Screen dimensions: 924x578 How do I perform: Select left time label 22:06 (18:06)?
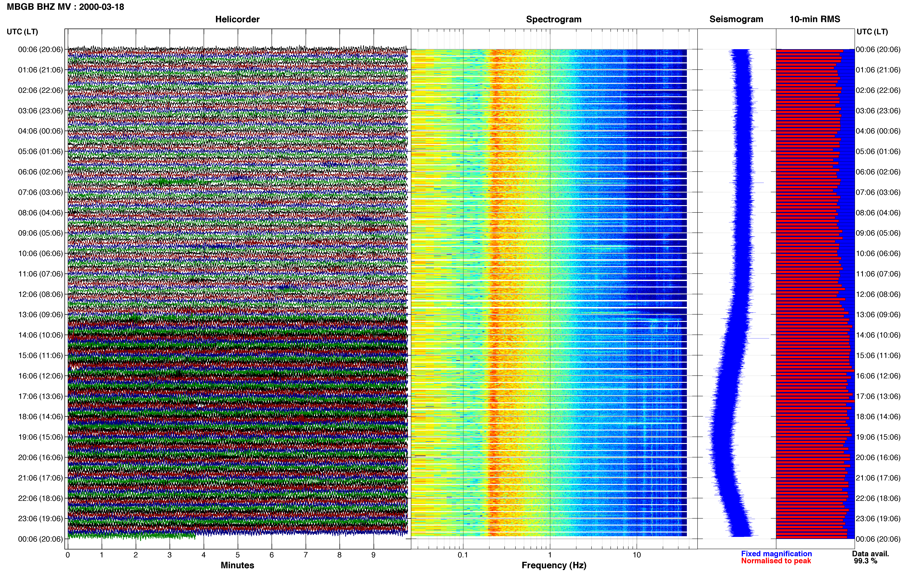pyautogui.click(x=41, y=498)
